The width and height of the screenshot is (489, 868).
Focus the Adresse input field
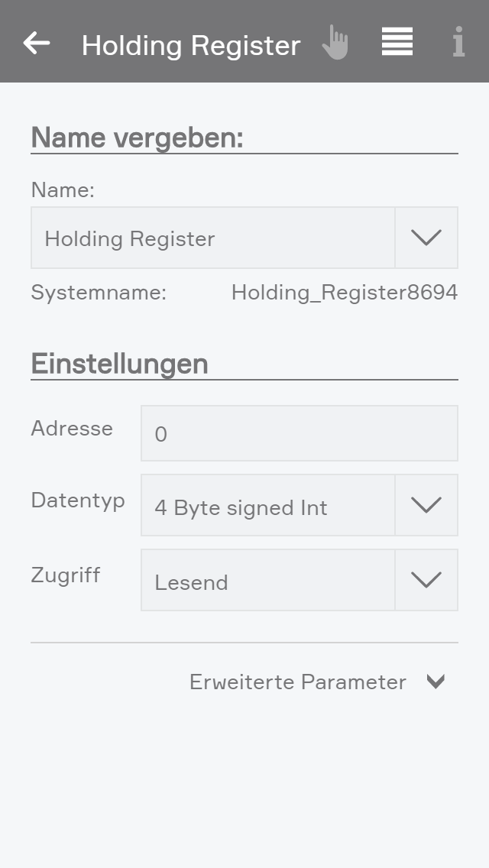(x=299, y=433)
